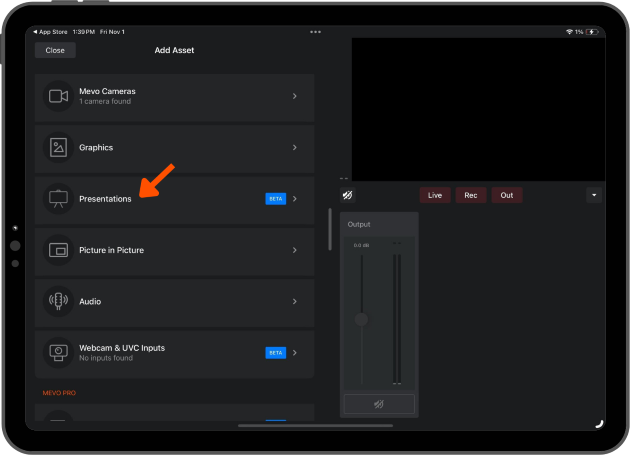
Task: Tap the corner resize handle icon
Action: (599, 423)
